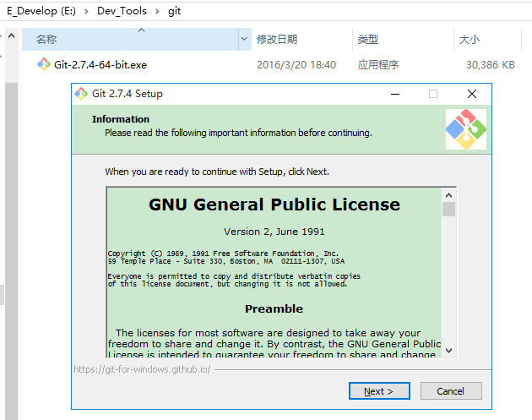Navigate to the Dev_Tools folder in the breadcrumb
This screenshot has width=532, height=420.
122,11
